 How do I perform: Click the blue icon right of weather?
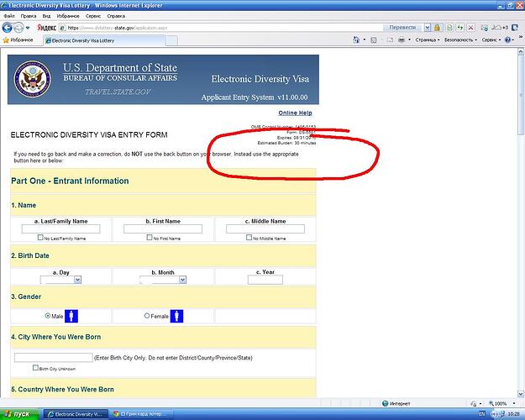coord(515,28)
